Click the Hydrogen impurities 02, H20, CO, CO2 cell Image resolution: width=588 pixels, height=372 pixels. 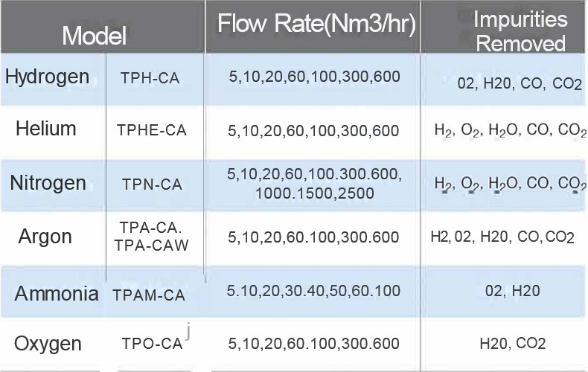(520, 83)
